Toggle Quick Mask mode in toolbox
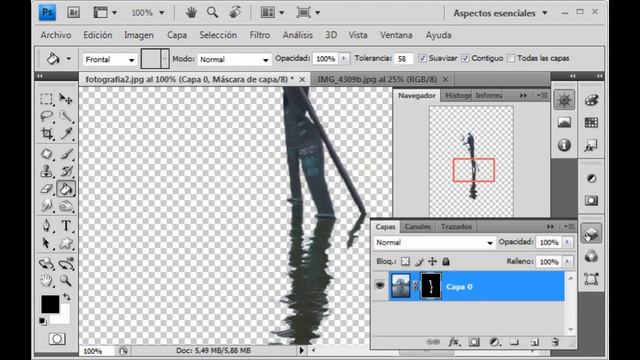The width and height of the screenshot is (640, 360). pyautogui.click(x=57, y=339)
